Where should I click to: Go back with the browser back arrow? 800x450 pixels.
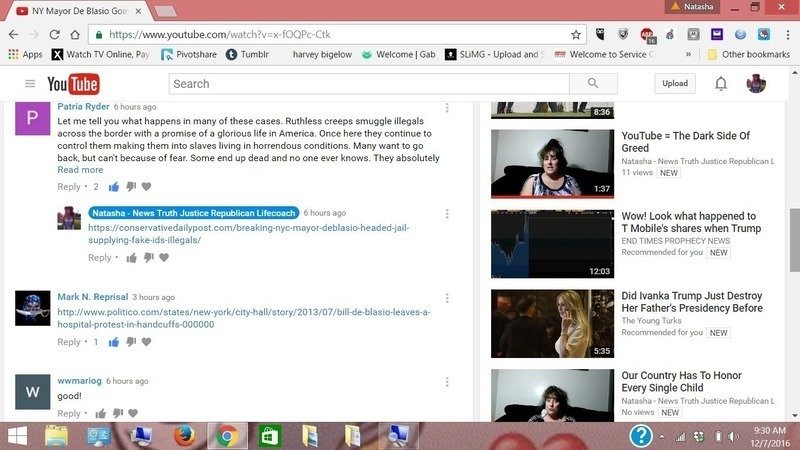13,35
